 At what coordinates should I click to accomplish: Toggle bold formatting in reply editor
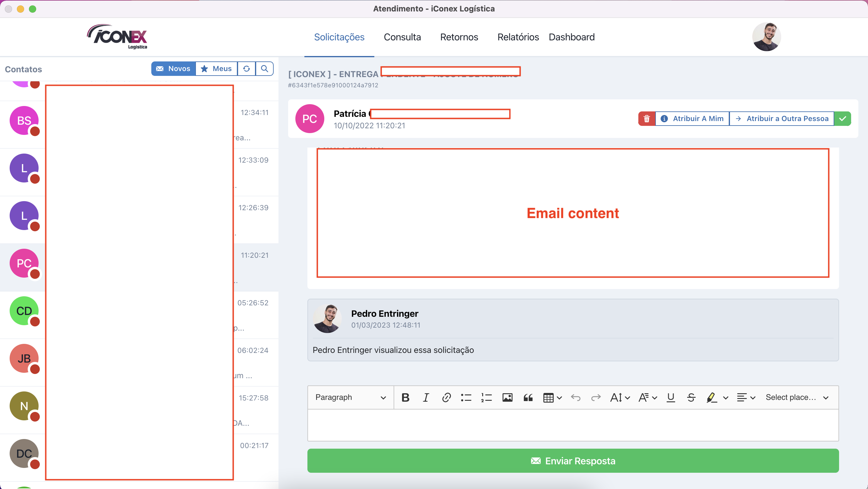tap(405, 397)
